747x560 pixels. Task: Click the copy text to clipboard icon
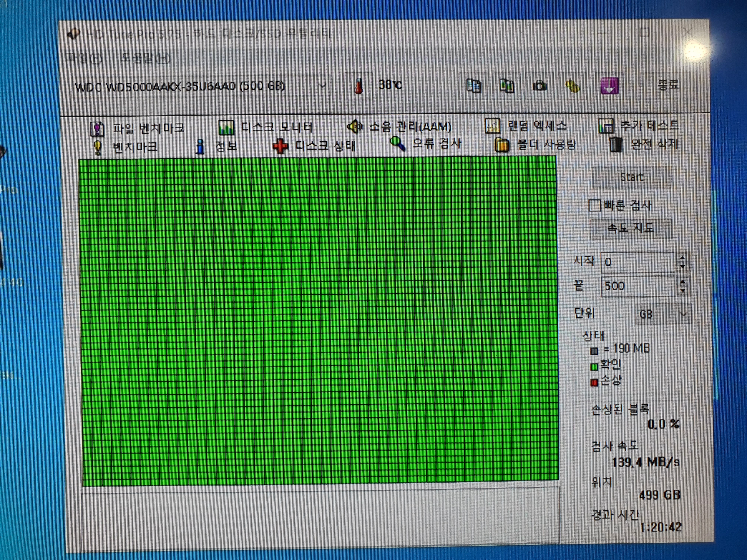click(474, 86)
